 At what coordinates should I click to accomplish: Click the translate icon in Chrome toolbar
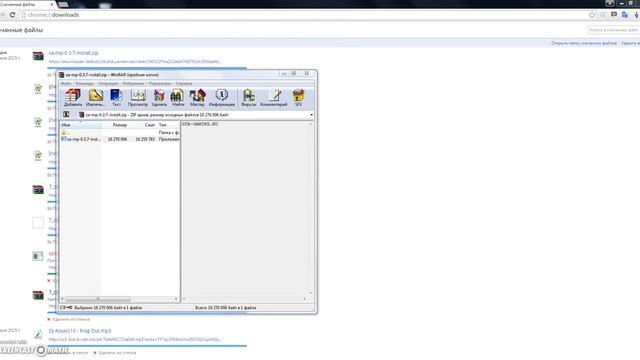pyautogui.click(x=625, y=15)
